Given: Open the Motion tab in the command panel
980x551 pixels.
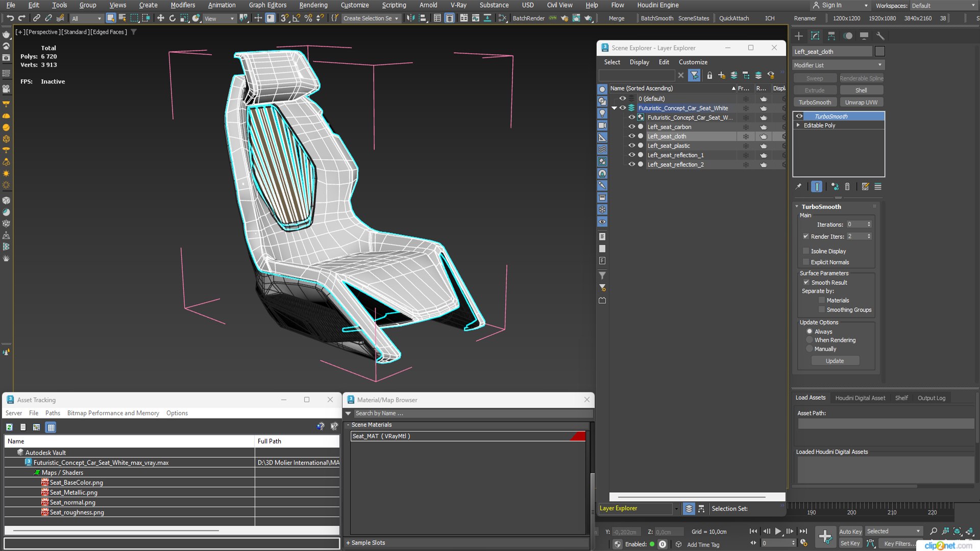Looking at the screenshot, I should [848, 36].
